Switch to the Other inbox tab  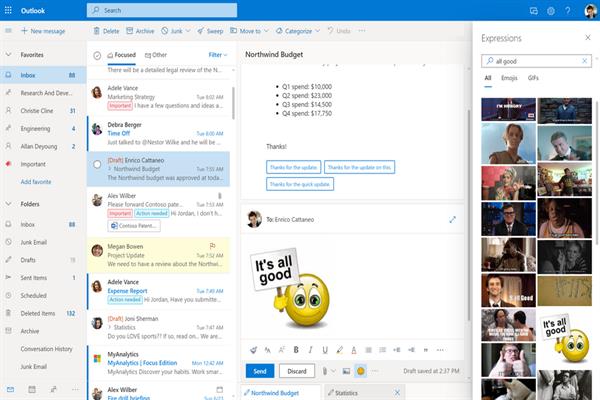pyautogui.click(x=156, y=55)
